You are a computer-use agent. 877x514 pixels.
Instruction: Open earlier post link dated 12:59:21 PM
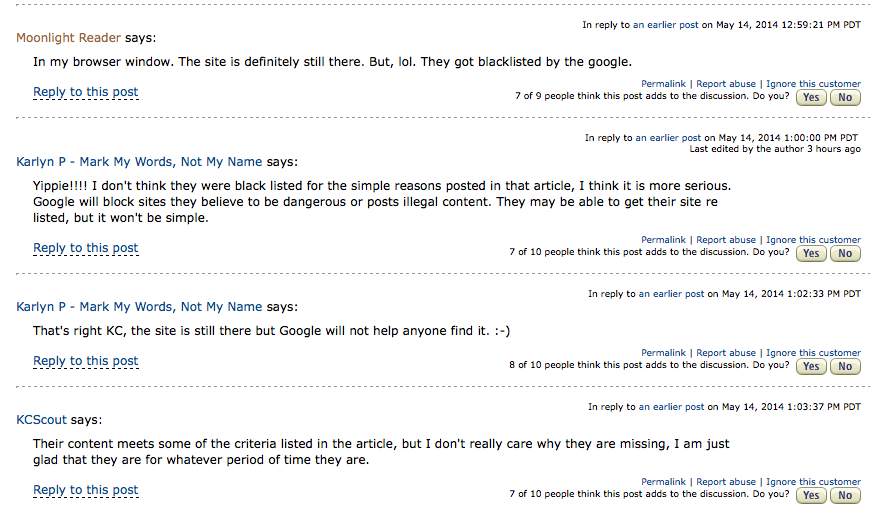666,24
